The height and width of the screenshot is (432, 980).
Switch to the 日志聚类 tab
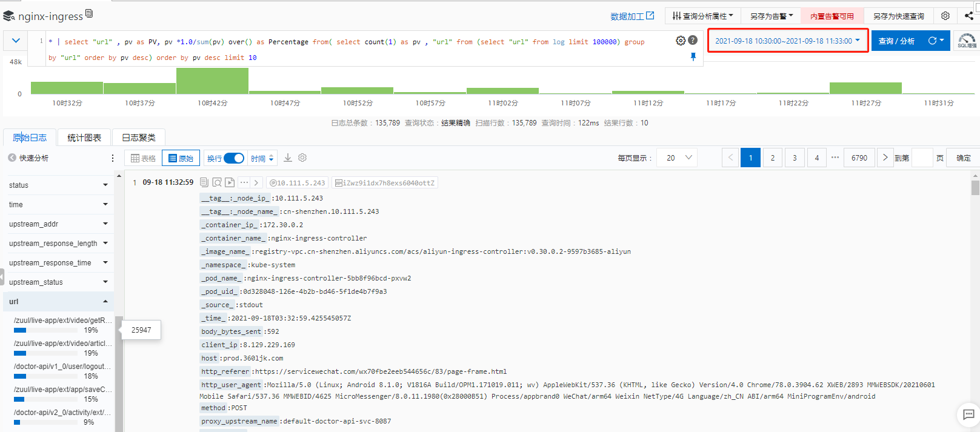click(x=139, y=138)
